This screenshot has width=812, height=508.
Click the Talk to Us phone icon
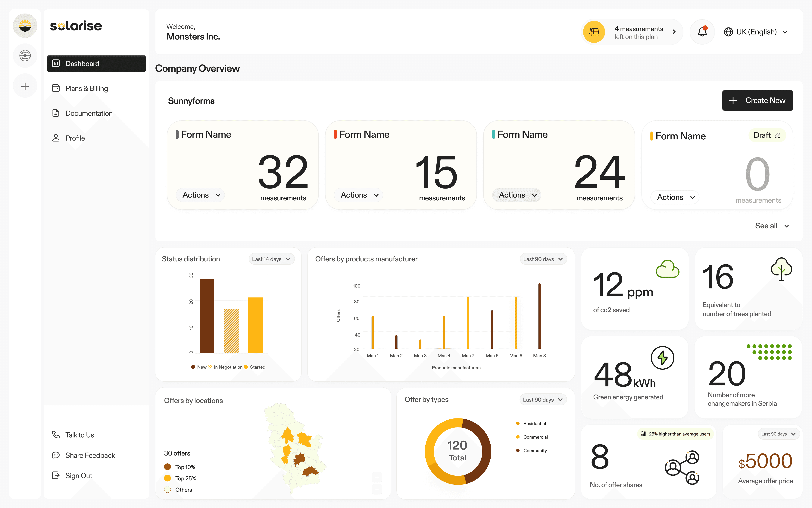coord(56,435)
